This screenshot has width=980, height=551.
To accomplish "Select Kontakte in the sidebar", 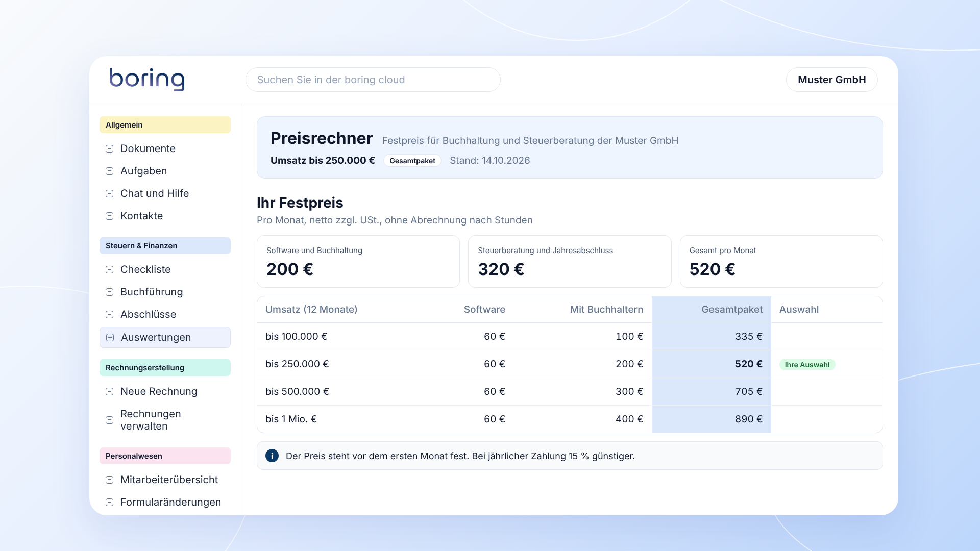I will click(x=165, y=216).
